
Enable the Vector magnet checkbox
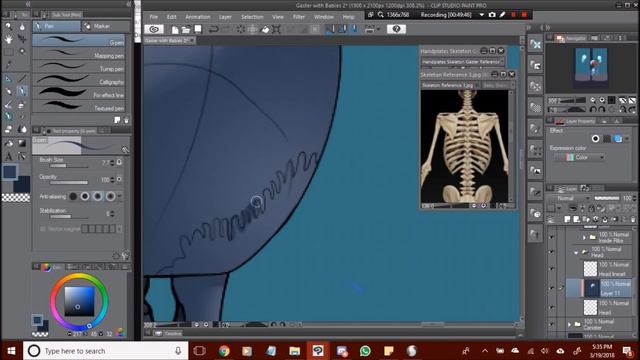[x=43, y=229]
